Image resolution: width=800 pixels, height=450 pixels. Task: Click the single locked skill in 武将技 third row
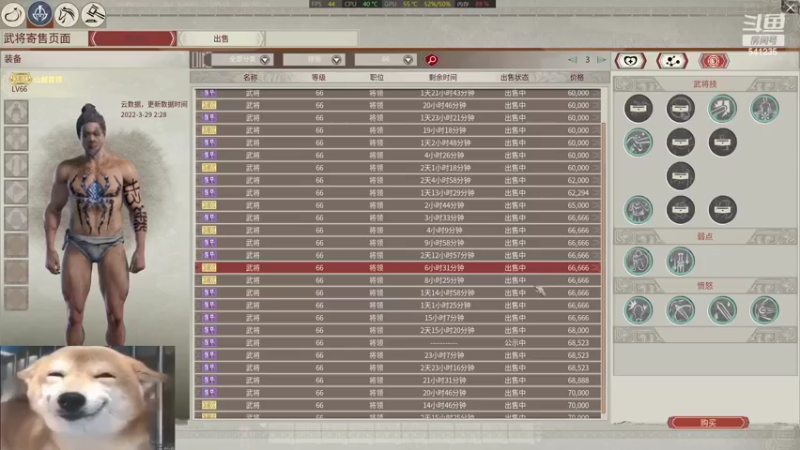681,176
